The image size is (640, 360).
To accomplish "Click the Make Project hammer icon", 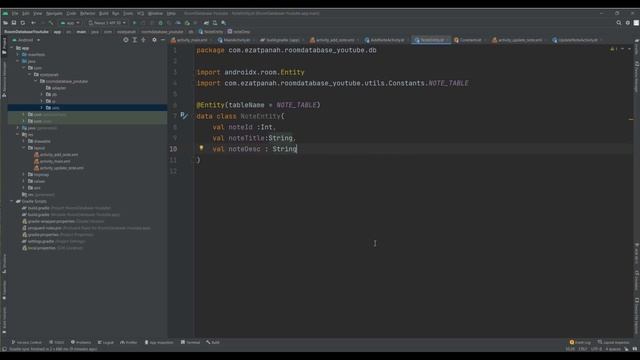I will click(x=51, y=23).
